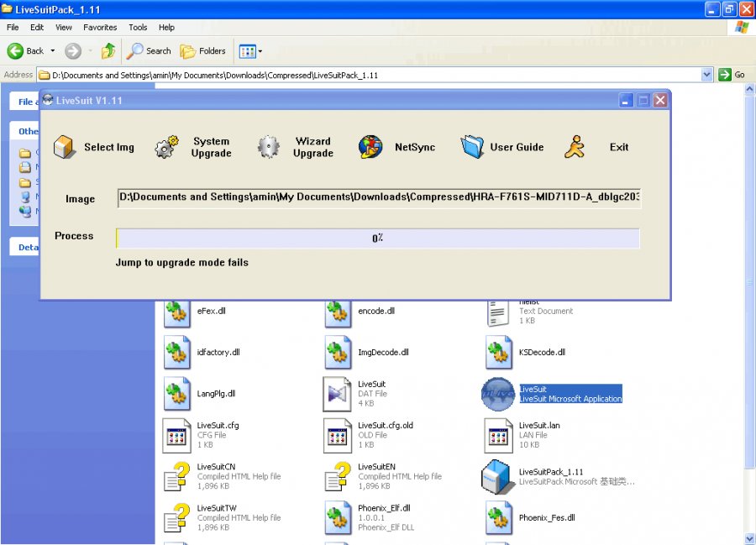The width and height of the screenshot is (756, 545).
Task: Click the Wizard Upgrade gear icon
Action: point(269,146)
